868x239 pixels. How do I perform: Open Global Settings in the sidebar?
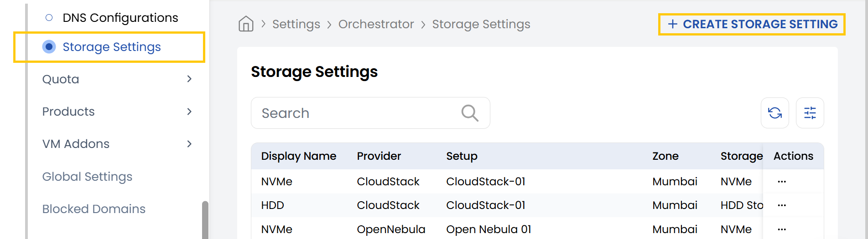click(87, 177)
